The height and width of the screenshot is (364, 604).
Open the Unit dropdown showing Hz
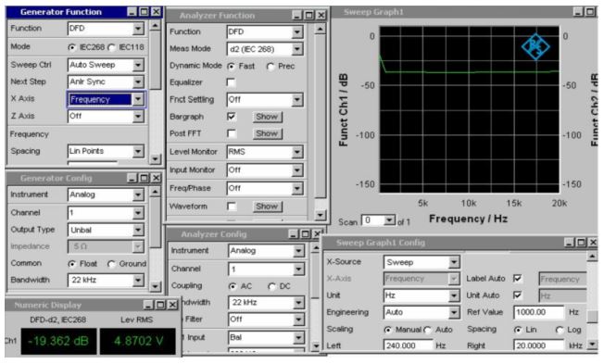point(422,295)
